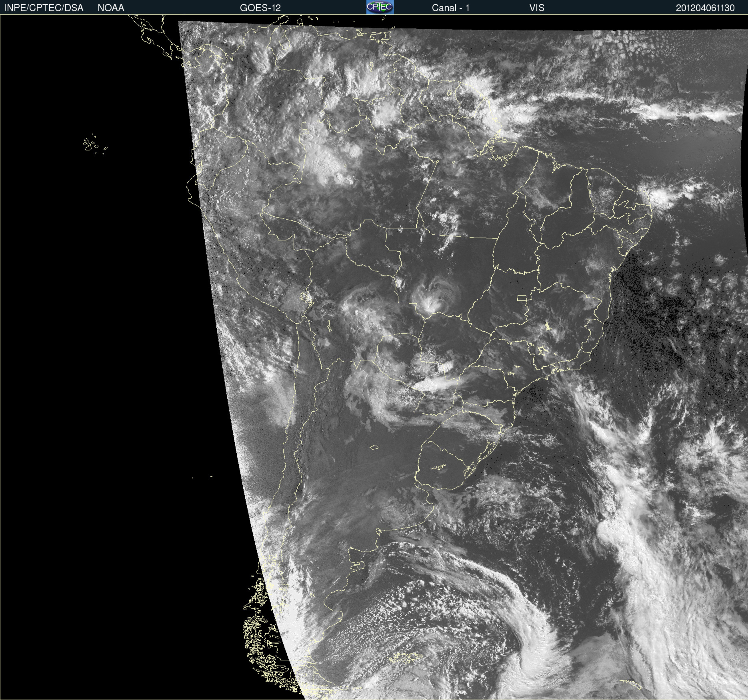
Task: Click the 201204061130 timestamp
Action: (x=705, y=8)
